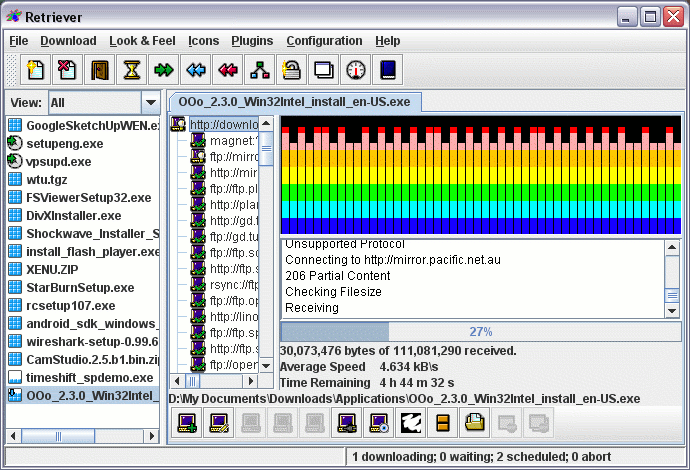Viewport: 690px width, 470px height.
Task: Select the OOo_2.3.0_Win32Intel_install_en-US.exe tab
Action: pyautogui.click(x=295, y=102)
